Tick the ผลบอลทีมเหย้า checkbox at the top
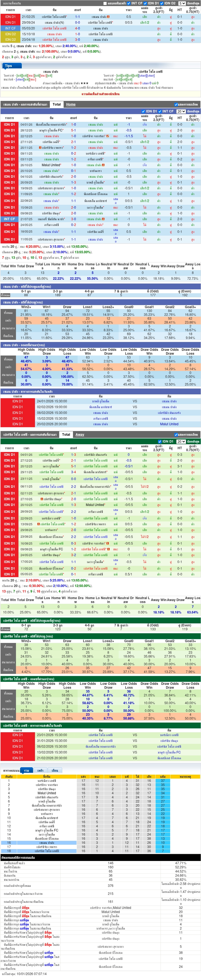 click(105, 3)
